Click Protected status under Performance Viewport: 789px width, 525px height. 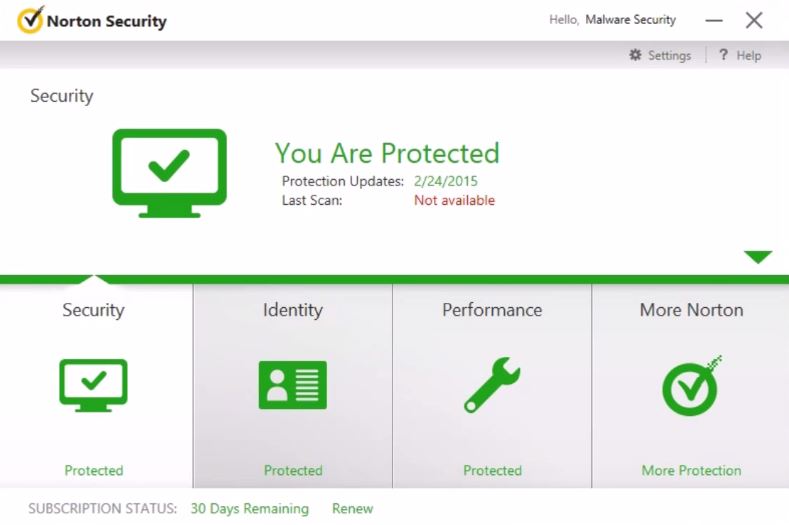[x=492, y=470]
